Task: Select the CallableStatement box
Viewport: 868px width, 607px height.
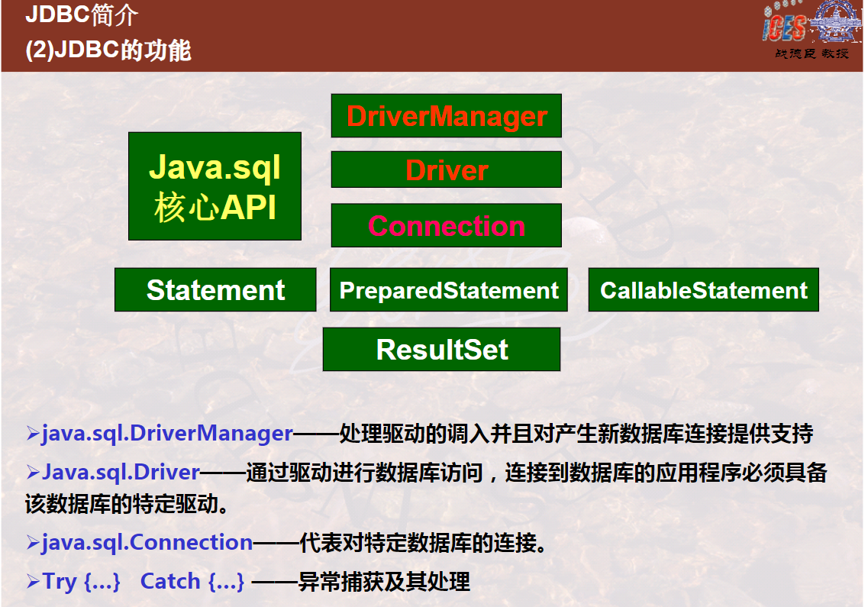Action: point(704,289)
